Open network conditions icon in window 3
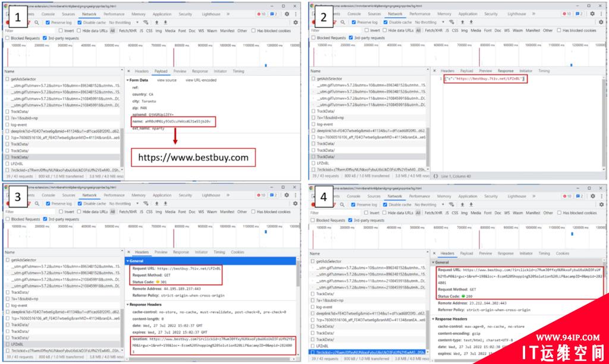The width and height of the screenshot is (609, 364). tap(146, 203)
